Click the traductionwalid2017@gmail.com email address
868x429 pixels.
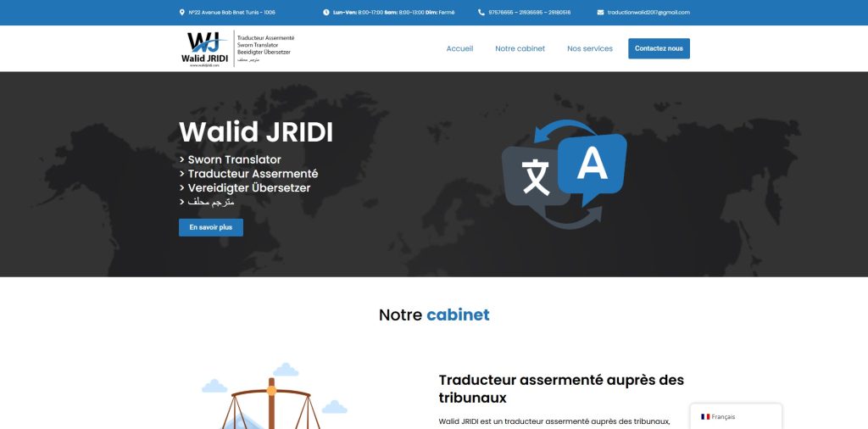coord(648,13)
